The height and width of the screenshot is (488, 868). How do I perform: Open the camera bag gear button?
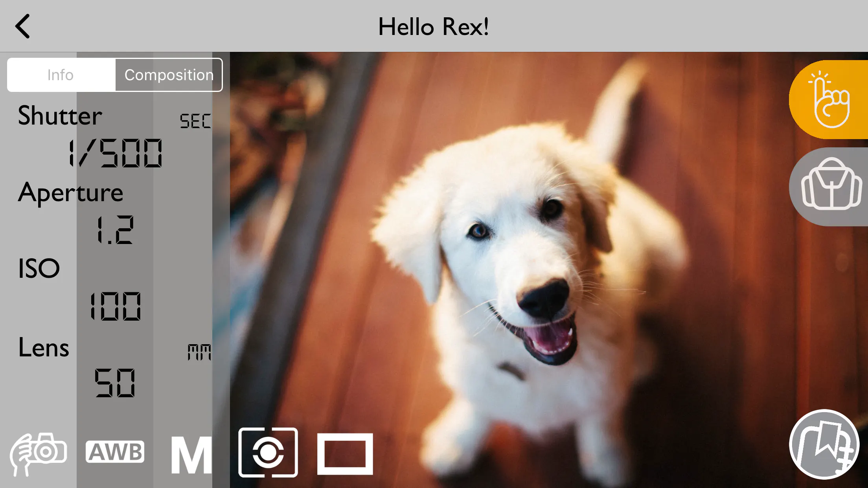829,186
